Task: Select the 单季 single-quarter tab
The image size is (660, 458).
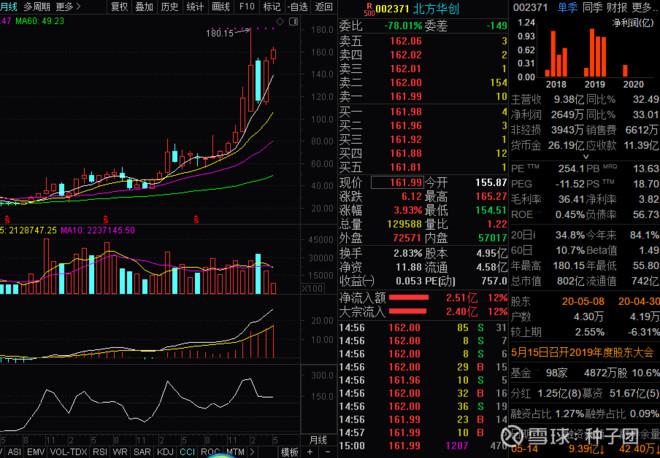Action: 568,7
